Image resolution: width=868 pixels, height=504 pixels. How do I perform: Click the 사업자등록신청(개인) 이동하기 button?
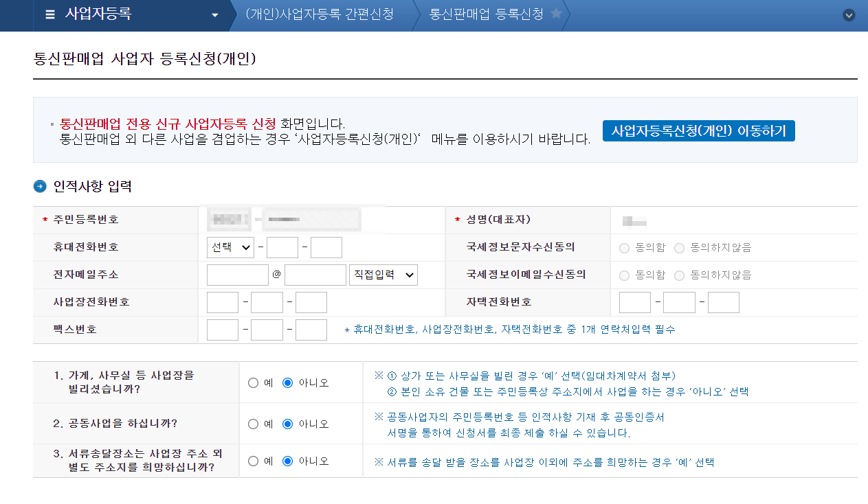[x=698, y=130]
